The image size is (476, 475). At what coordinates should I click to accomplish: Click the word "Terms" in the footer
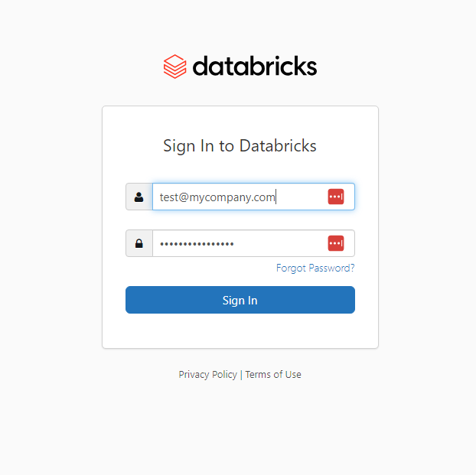[258, 375]
